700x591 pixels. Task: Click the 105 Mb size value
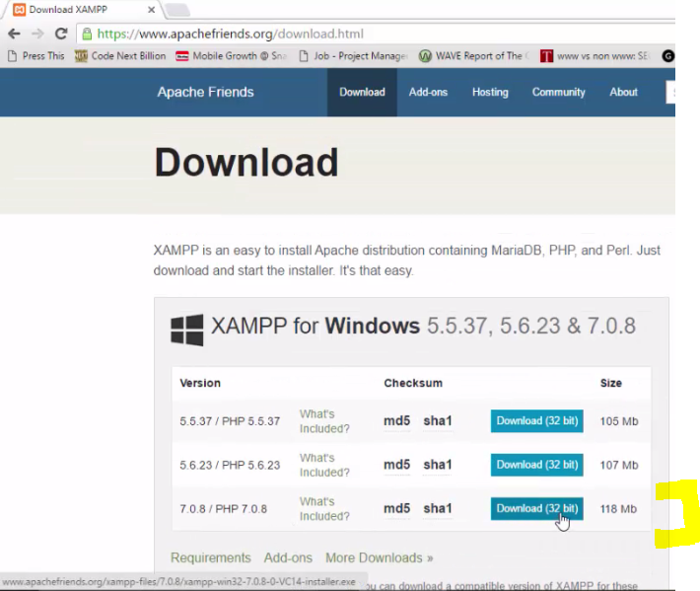pyautogui.click(x=619, y=421)
